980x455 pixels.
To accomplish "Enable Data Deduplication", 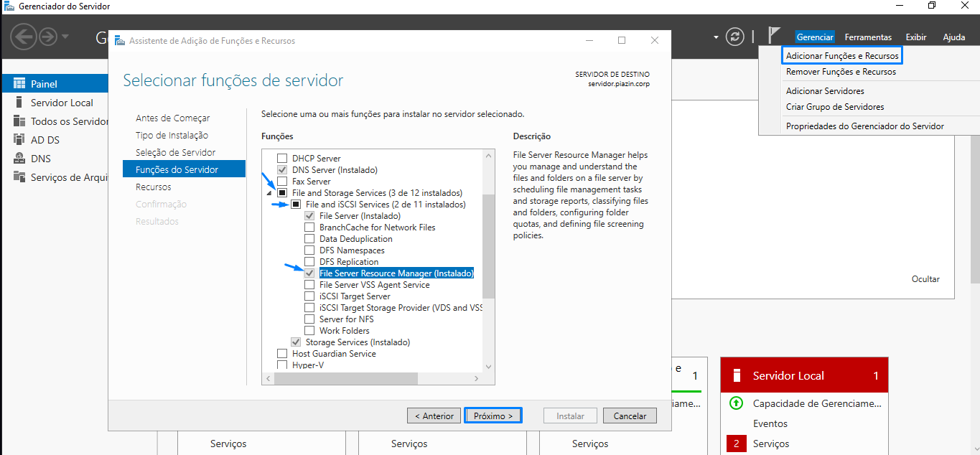I will (x=309, y=238).
